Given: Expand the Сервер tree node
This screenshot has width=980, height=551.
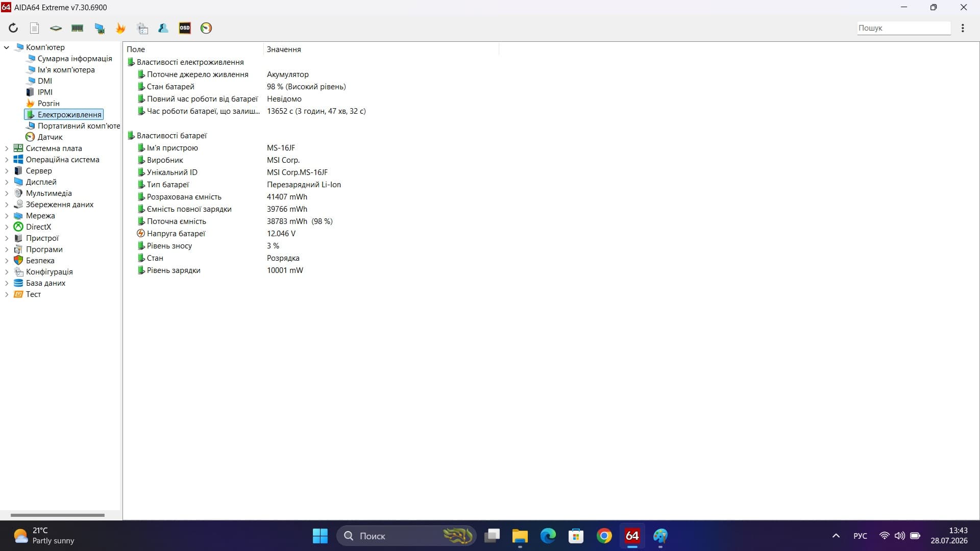Looking at the screenshot, I should click(7, 171).
